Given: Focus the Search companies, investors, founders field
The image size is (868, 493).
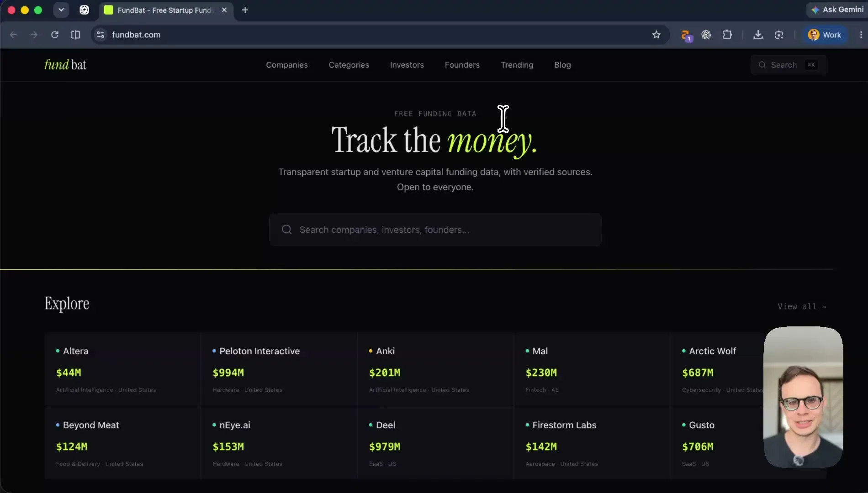Looking at the screenshot, I should 435,230.
